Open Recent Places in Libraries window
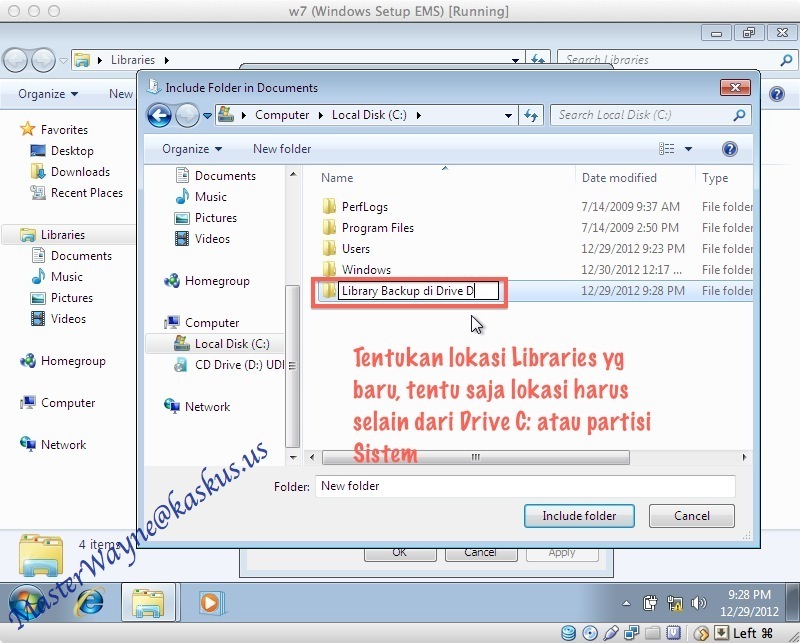The height and width of the screenshot is (643, 800). (x=87, y=193)
